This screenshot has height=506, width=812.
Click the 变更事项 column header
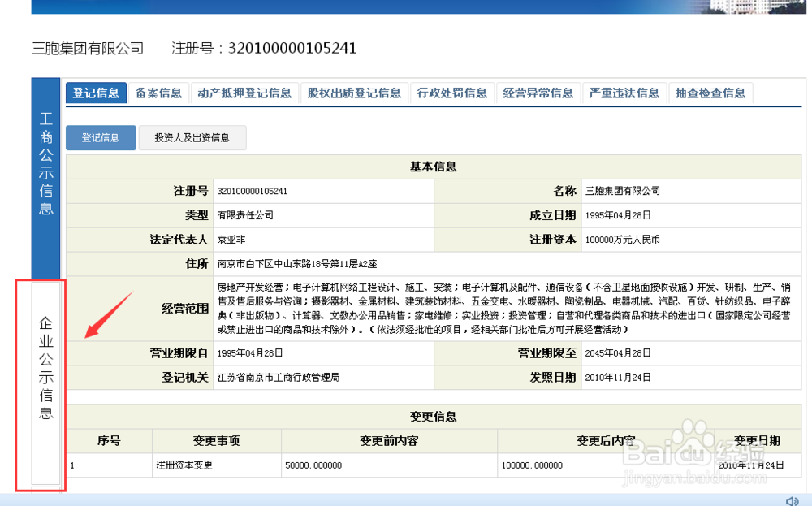pyautogui.click(x=217, y=440)
